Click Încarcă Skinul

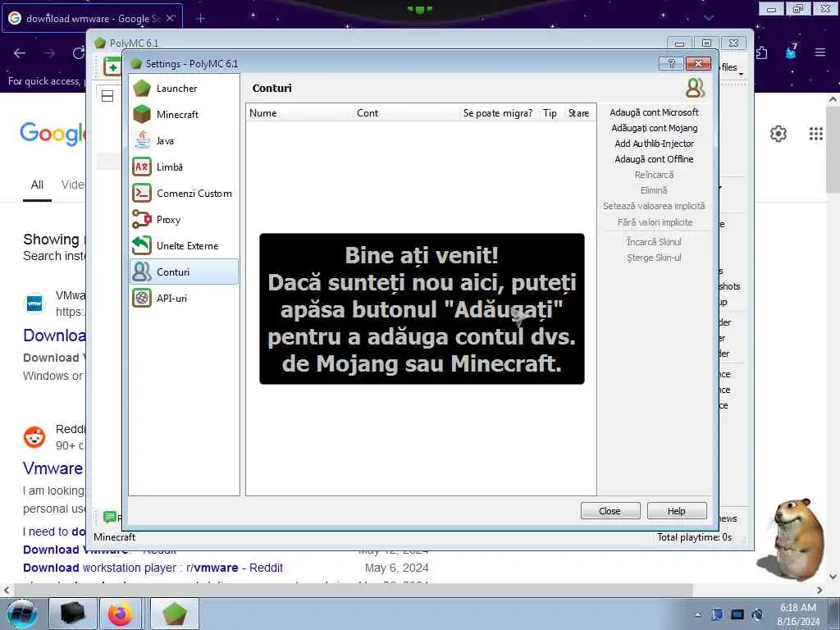654,242
